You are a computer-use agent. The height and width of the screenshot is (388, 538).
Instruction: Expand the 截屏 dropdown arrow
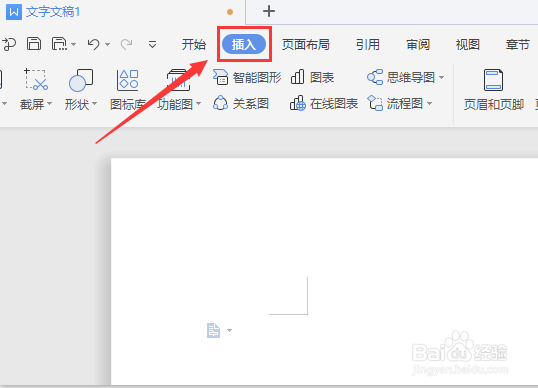pyautogui.click(x=49, y=103)
